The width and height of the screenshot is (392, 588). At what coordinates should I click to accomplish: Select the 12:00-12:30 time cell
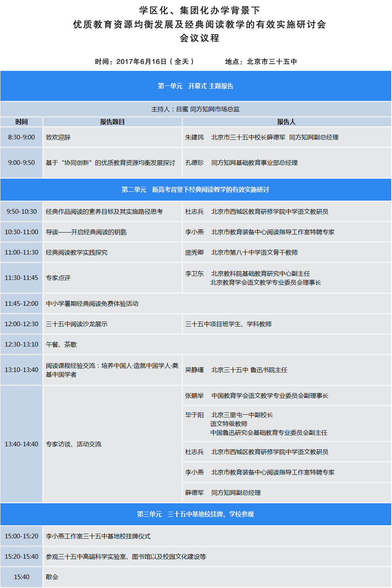[x=22, y=324]
